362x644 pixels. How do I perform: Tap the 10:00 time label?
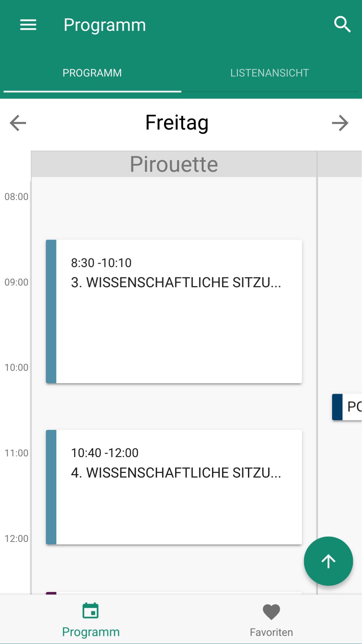pyautogui.click(x=16, y=367)
